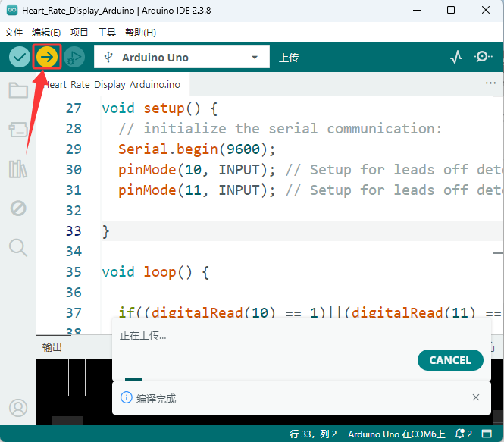The height and width of the screenshot is (442, 504).
Task: Open the 文件 menu
Action: pos(14,32)
